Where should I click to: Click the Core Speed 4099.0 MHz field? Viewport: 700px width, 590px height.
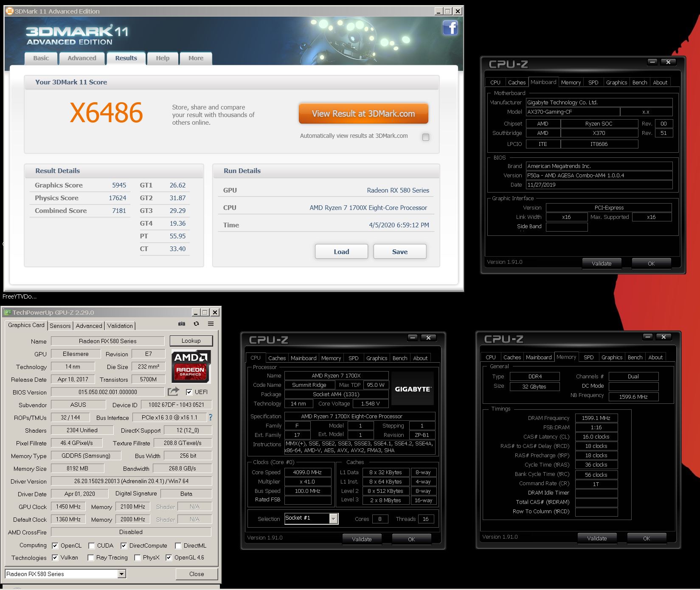(x=307, y=472)
